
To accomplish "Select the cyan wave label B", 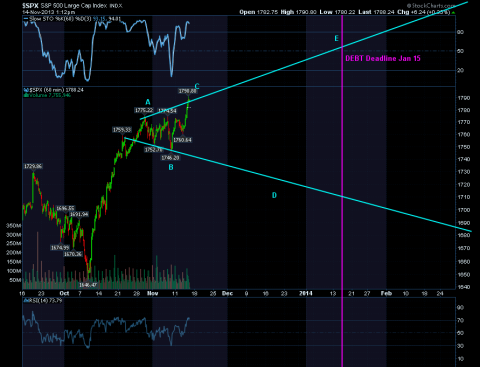I will coord(171,167).
